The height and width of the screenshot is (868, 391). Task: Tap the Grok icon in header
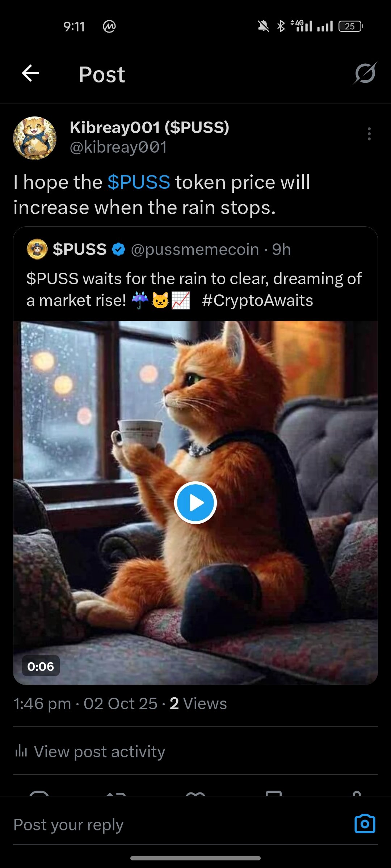[x=365, y=73]
